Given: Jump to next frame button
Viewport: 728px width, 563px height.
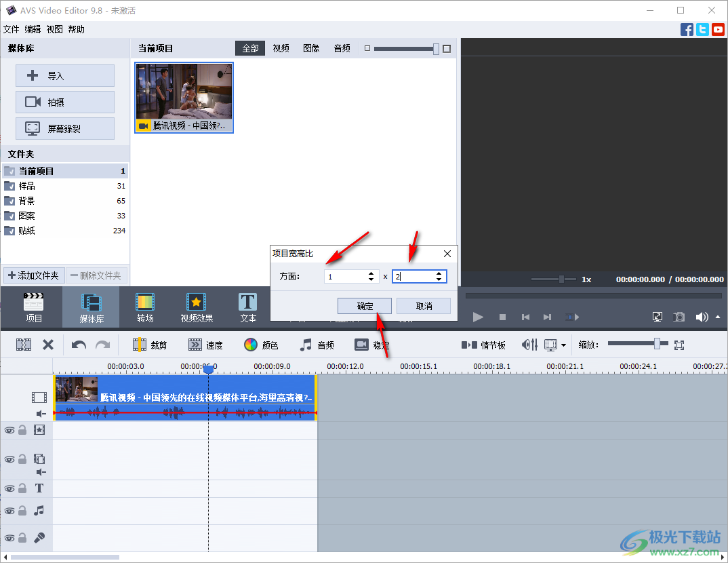Looking at the screenshot, I should [x=548, y=317].
